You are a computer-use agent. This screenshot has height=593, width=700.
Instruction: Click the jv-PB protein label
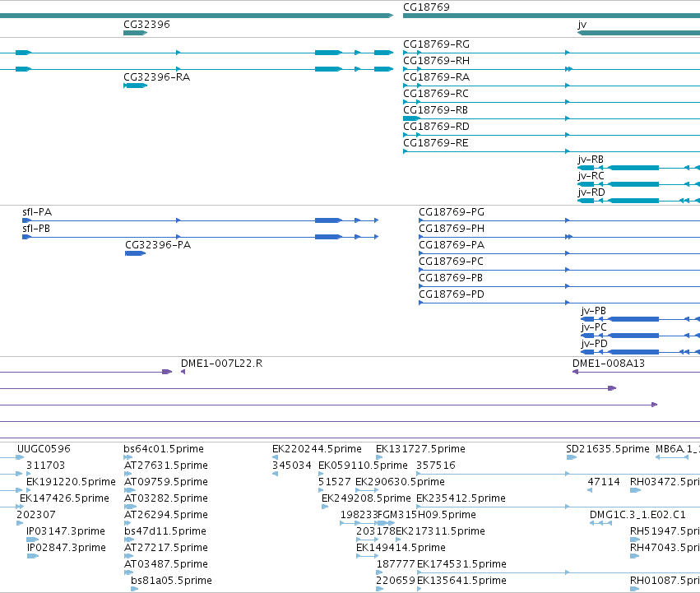click(x=593, y=311)
